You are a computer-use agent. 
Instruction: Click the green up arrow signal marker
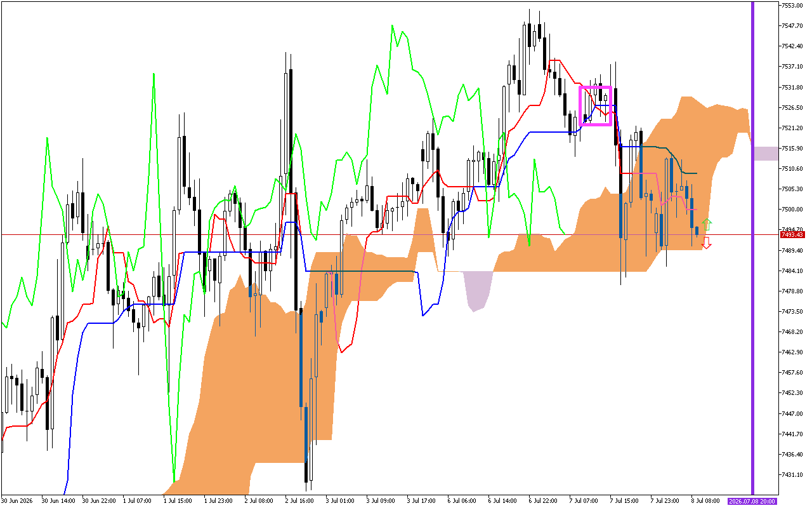(707, 224)
